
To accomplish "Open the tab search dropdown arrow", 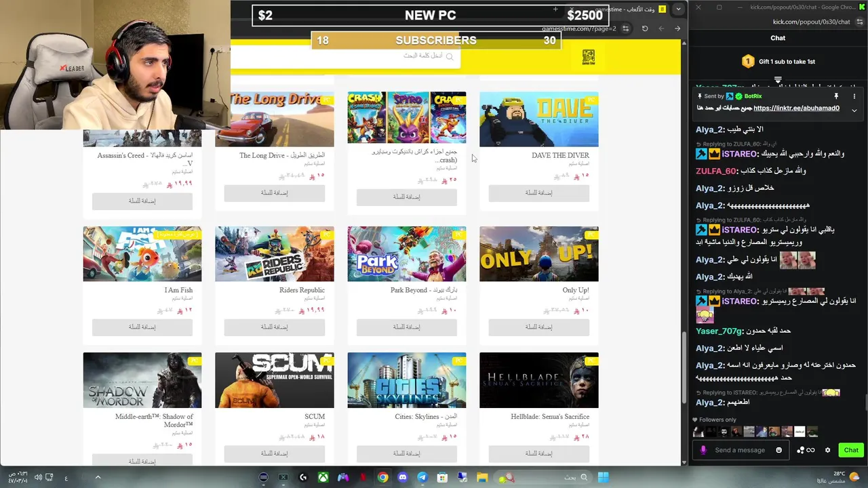I will click(678, 9).
